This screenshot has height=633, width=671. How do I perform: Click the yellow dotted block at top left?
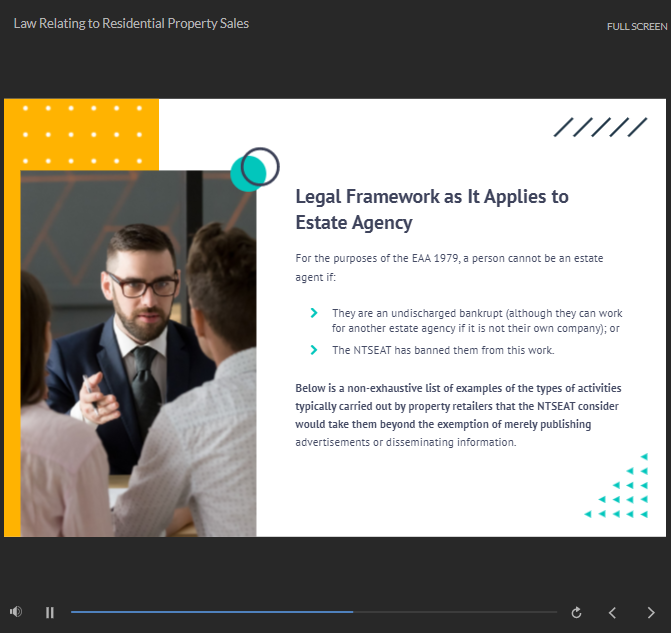pyautogui.click(x=82, y=132)
